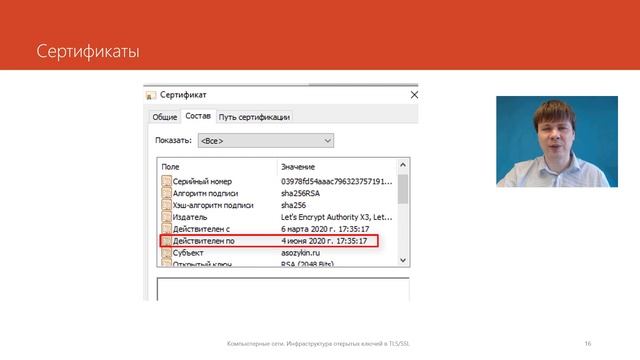The image size is (640, 360).
Task: Select the Действителен с field
Action: point(278,229)
